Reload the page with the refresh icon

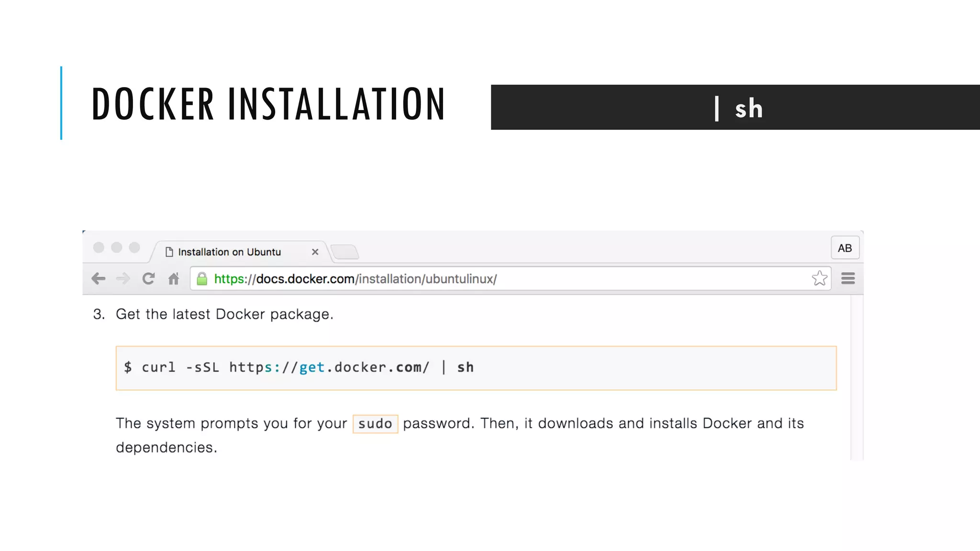[148, 278]
